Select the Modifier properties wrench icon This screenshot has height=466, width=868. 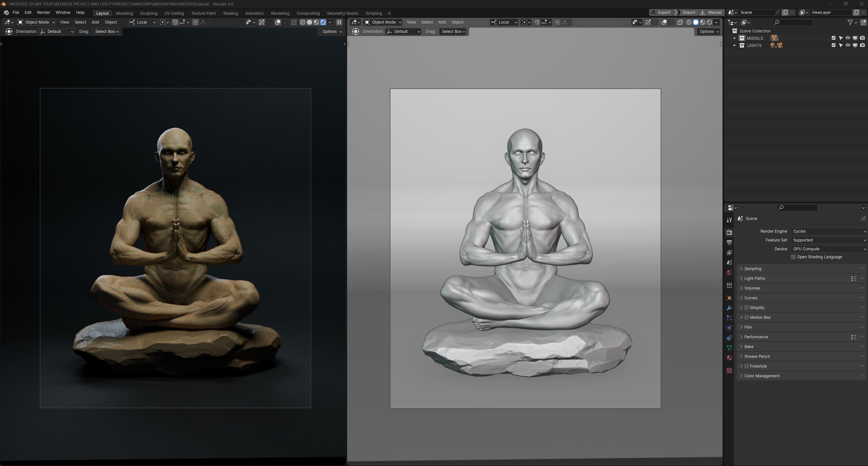(729, 308)
